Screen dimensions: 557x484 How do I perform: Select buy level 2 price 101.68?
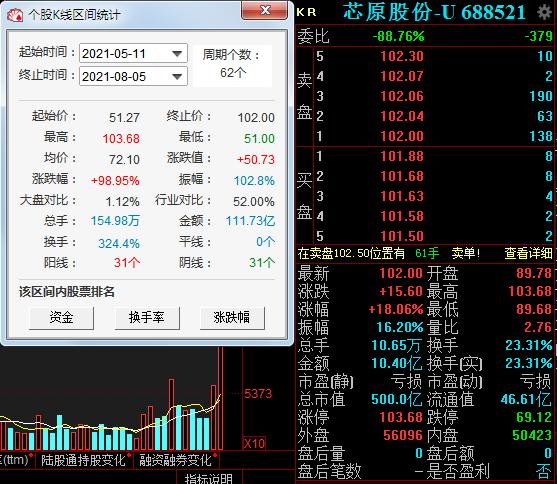(x=402, y=176)
